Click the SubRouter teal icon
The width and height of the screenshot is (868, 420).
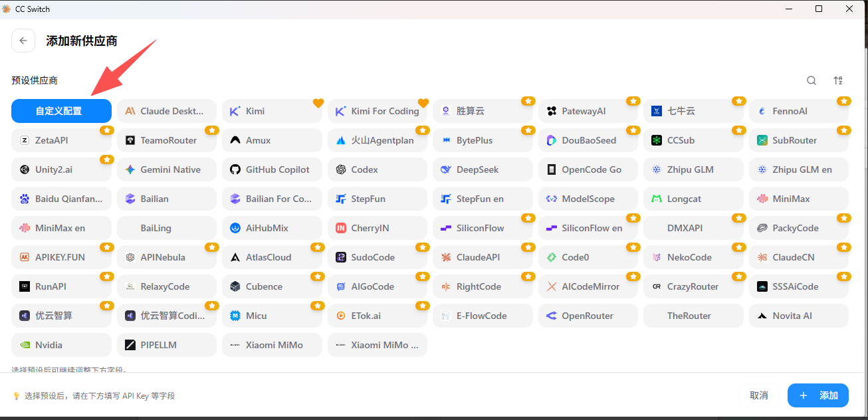tap(762, 140)
